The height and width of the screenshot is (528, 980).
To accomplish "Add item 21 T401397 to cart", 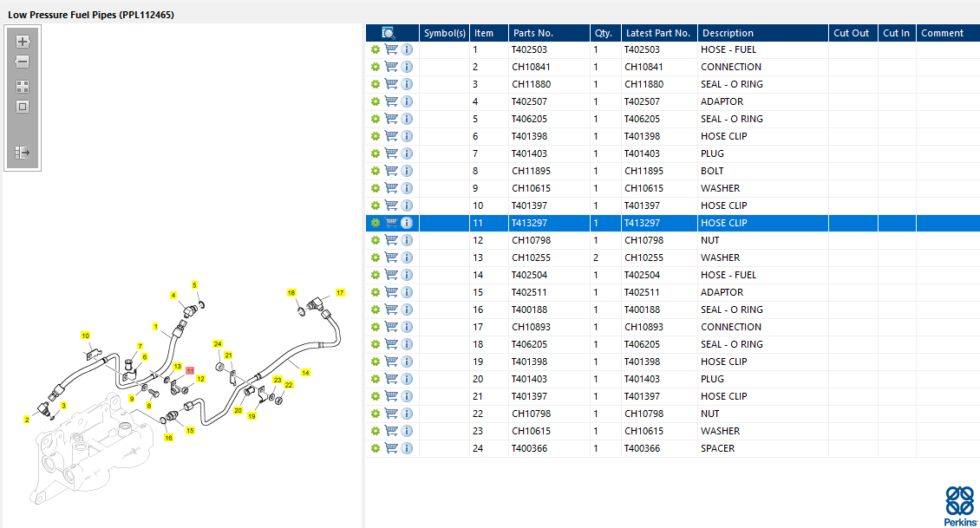I will tap(391, 396).
